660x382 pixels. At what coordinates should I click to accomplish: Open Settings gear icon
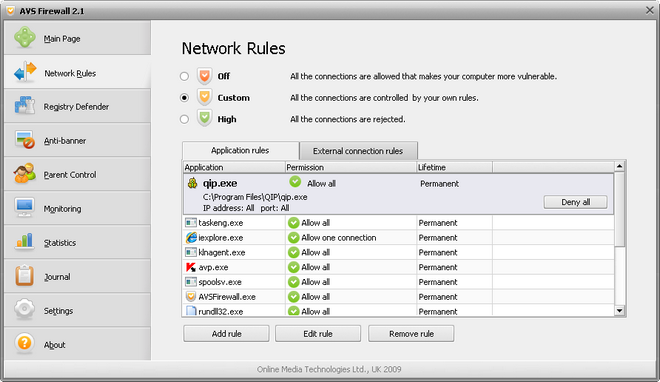pos(24,310)
